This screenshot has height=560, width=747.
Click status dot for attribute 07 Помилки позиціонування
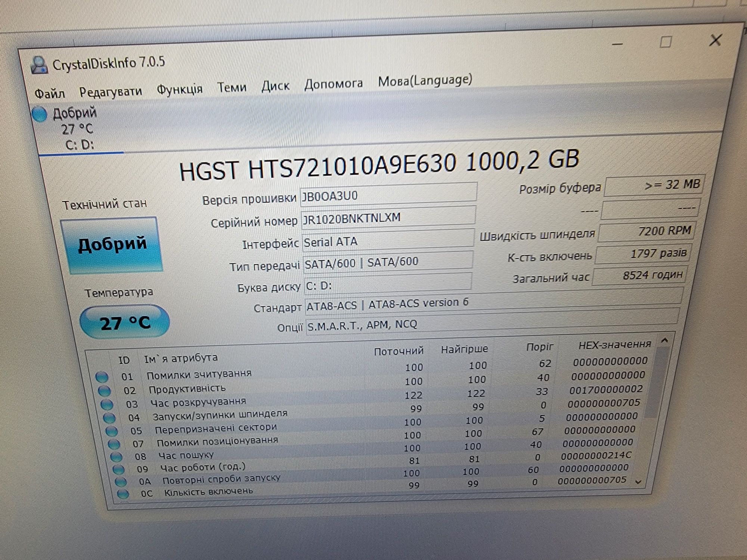[114, 444]
